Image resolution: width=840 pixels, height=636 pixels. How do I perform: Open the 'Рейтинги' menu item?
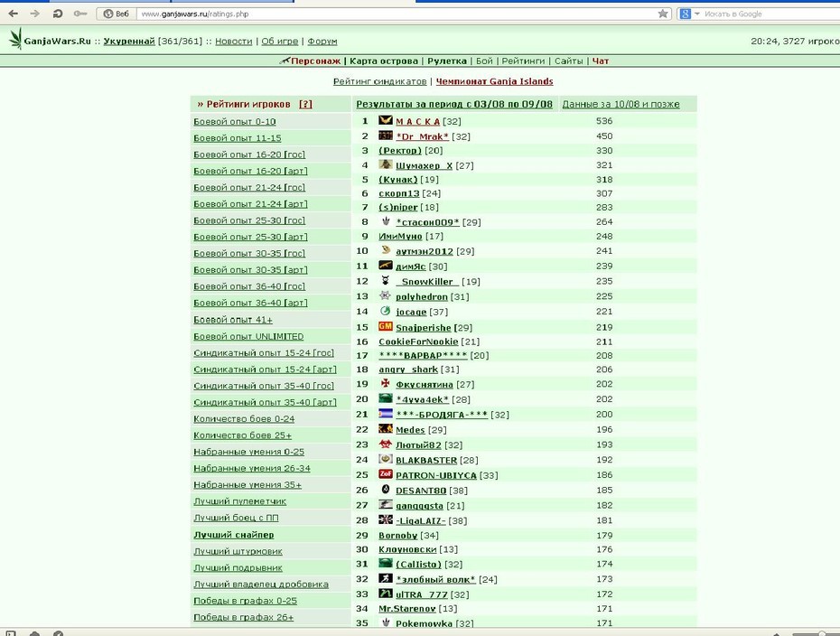523,61
